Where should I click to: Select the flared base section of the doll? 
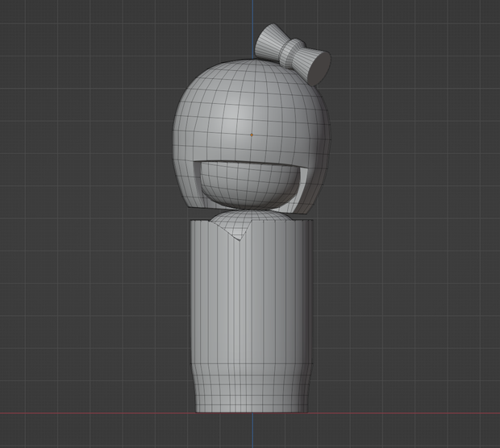[x=252, y=388]
